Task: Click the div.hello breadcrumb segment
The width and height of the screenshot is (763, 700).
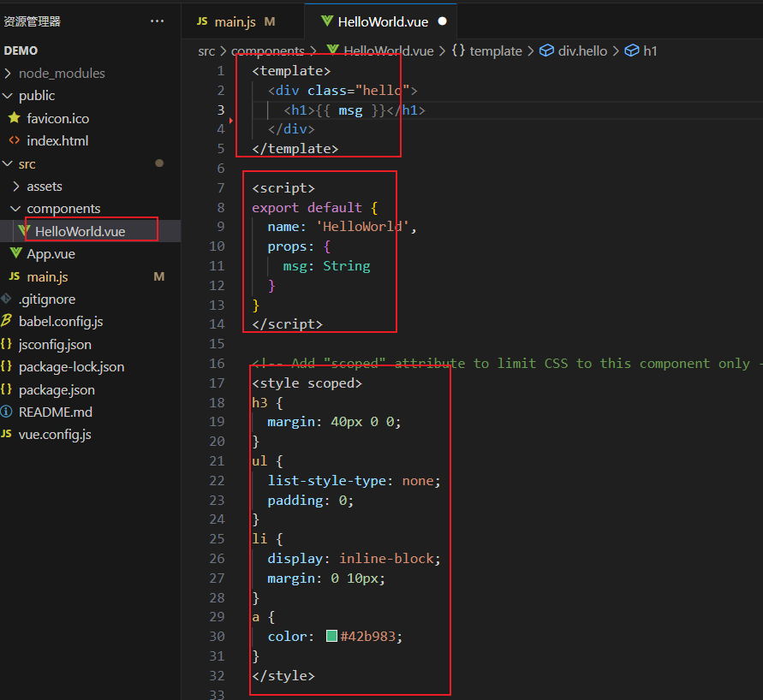Action: 582,51
